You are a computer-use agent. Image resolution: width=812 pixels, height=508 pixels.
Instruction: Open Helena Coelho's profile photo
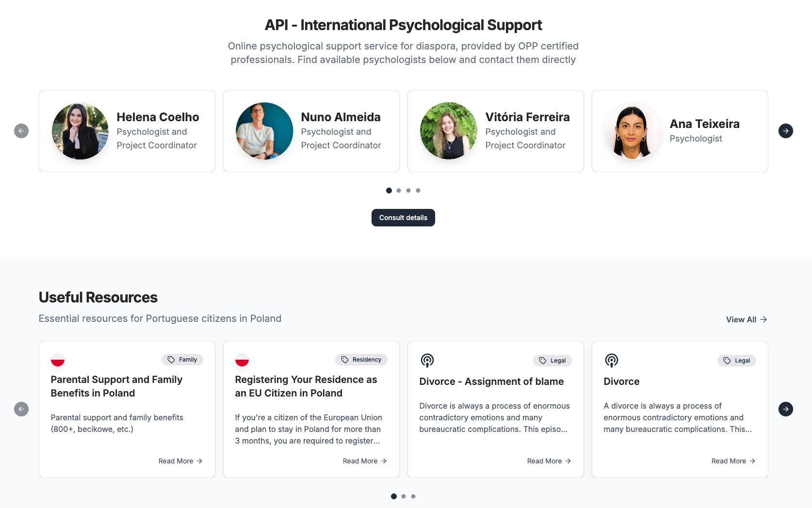click(x=80, y=131)
